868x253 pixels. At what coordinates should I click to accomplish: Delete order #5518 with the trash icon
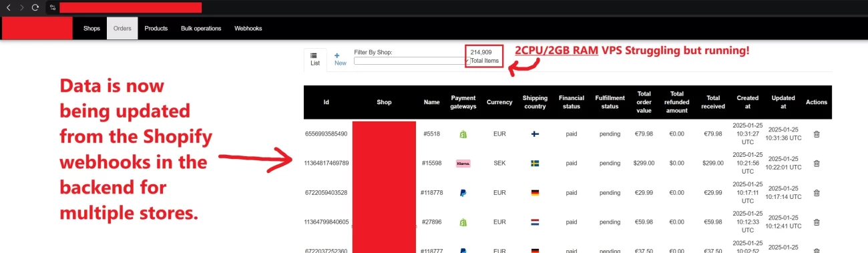click(x=816, y=134)
